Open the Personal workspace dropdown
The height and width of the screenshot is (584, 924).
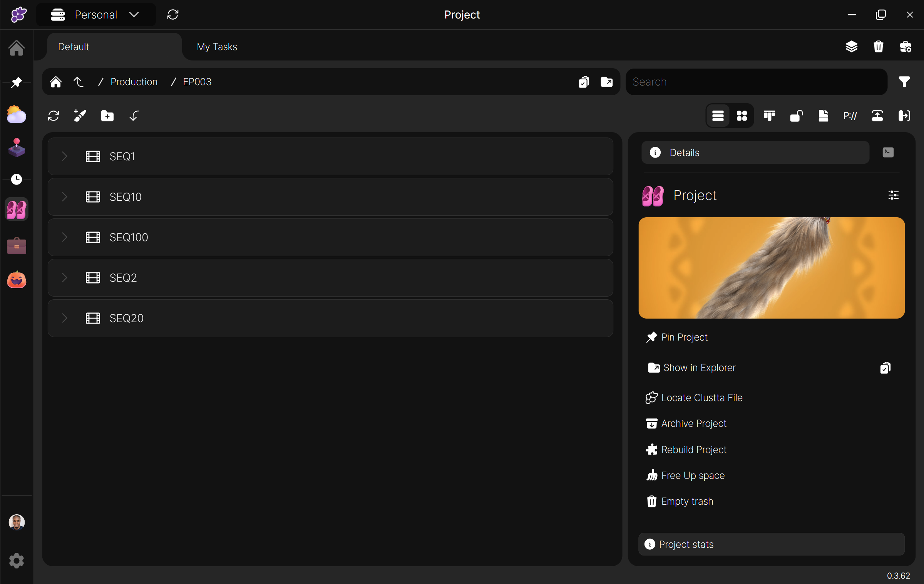[96, 15]
